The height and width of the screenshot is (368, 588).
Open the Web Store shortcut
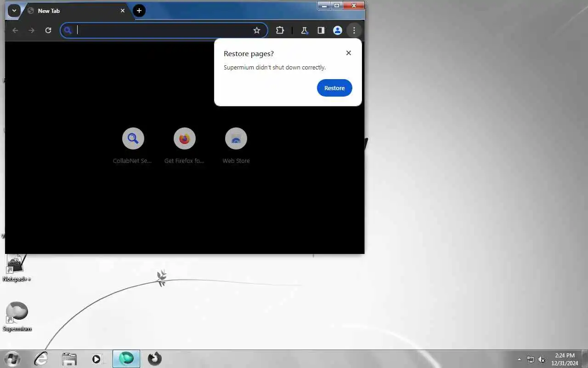236,146
